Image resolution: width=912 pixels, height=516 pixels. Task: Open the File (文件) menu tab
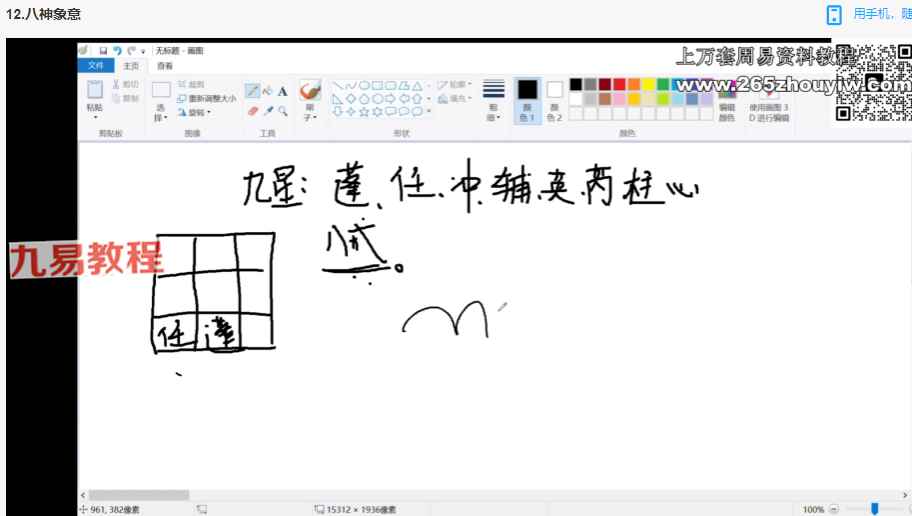pyautogui.click(x=96, y=65)
